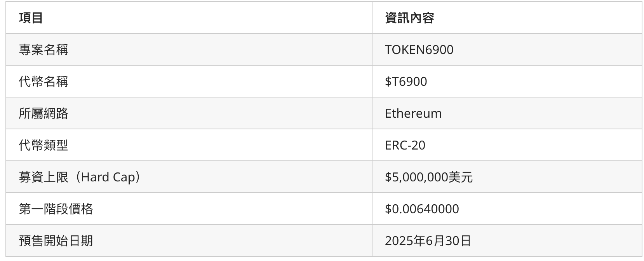644x261 pixels.
Task: Click the 30日 day text in date
Action: point(458,241)
